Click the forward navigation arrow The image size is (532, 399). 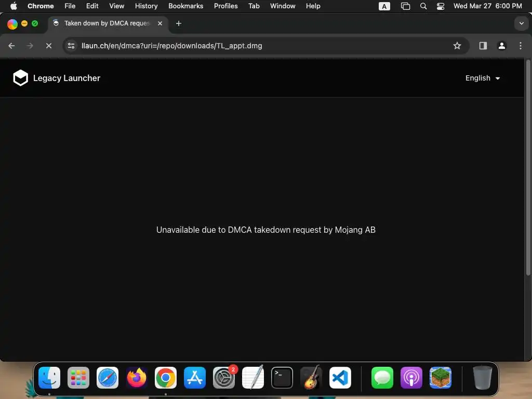click(x=30, y=46)
